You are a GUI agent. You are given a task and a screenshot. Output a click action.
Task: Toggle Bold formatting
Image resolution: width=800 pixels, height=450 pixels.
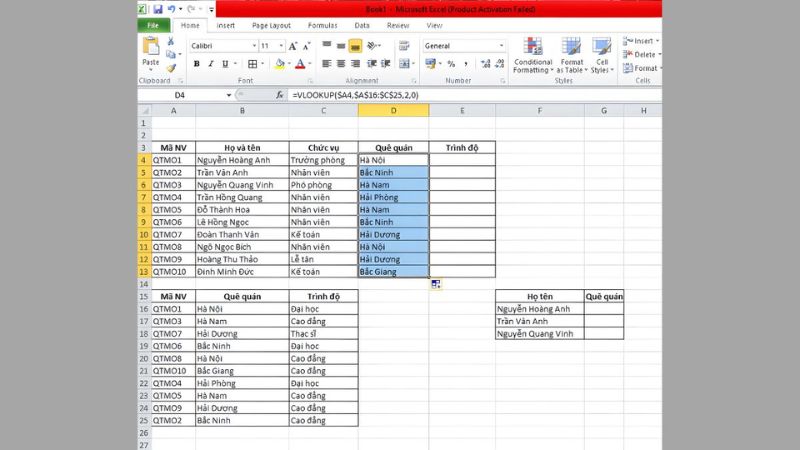(x=196, y=64)
